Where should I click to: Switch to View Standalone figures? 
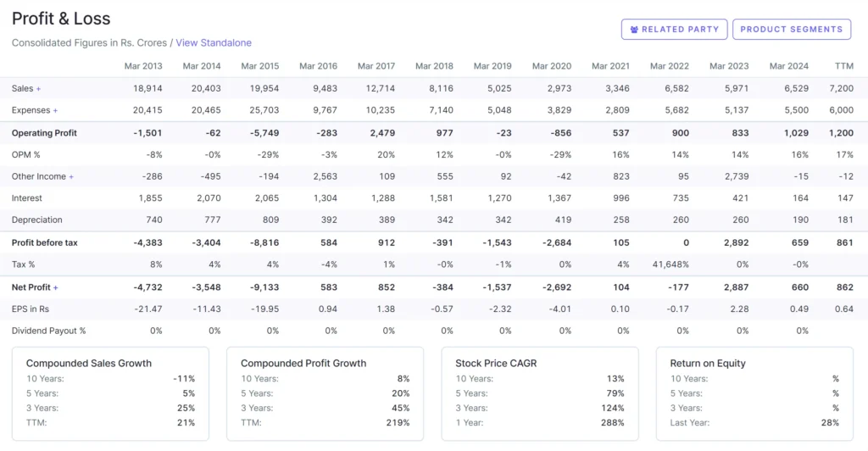(x=214, y=42)
